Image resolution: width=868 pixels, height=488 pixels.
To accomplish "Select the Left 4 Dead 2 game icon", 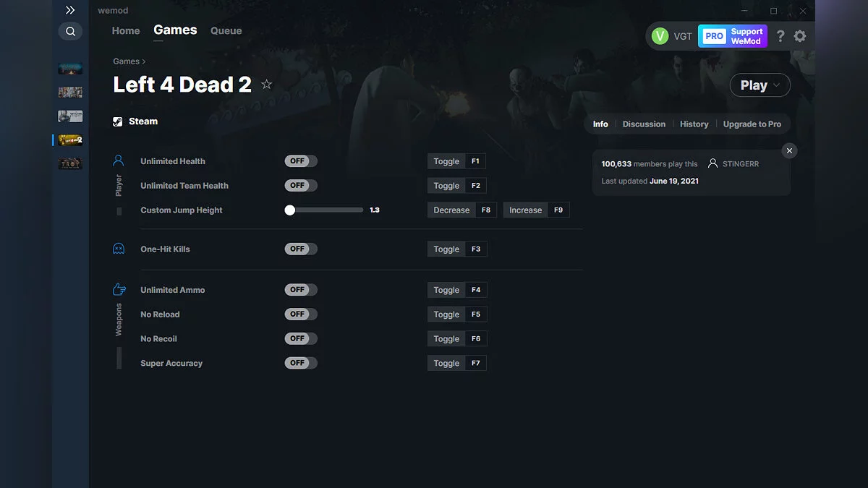I will pyautogui.click(x=69, y=140).
